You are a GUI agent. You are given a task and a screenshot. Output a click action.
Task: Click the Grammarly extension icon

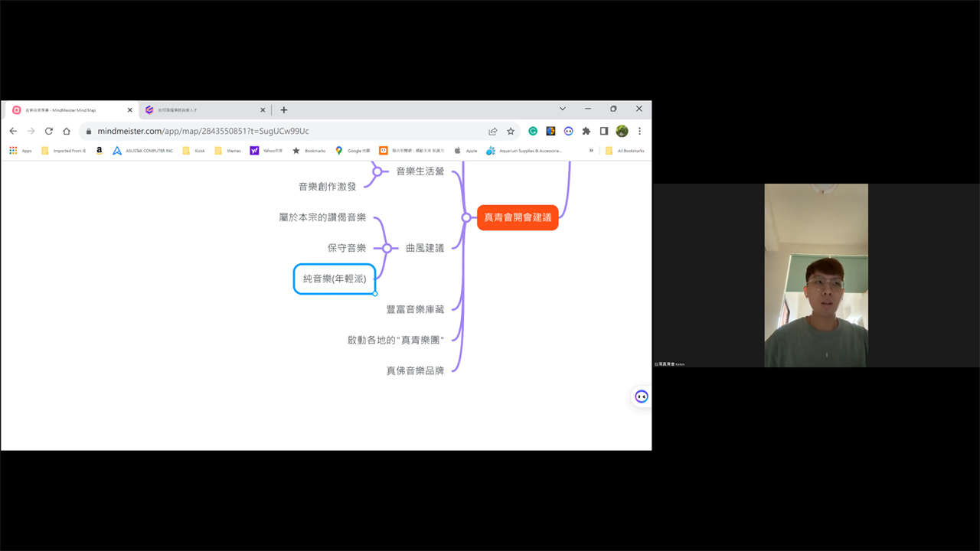pyautogui.click(x=533, y=131)
